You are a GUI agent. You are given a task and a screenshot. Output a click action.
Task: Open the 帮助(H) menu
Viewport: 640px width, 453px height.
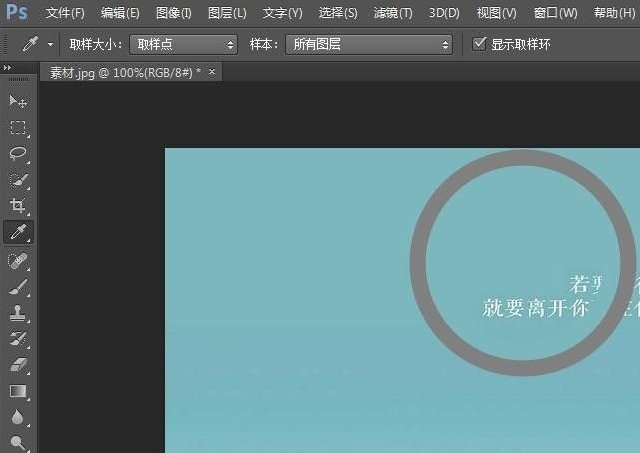[614, 13]
